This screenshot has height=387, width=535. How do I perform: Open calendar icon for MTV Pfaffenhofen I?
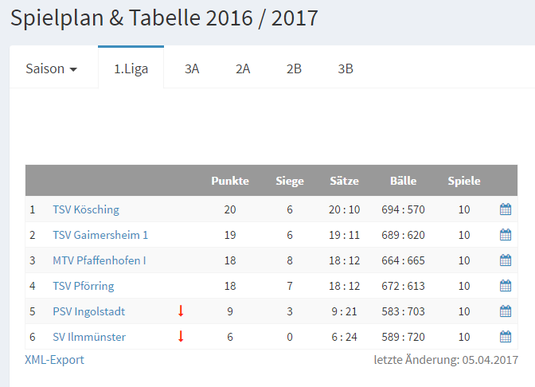click(x=505, y=260)
